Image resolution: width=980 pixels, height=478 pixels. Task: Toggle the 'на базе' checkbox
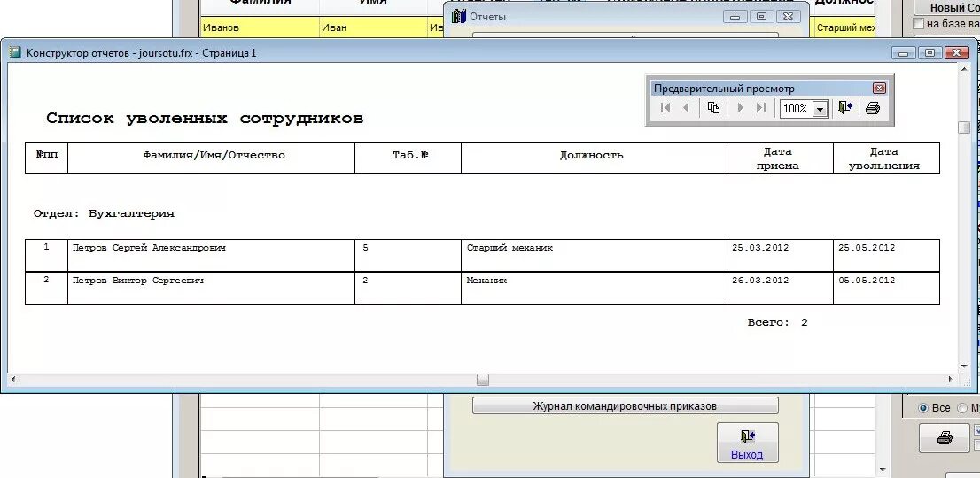(919, 24)
